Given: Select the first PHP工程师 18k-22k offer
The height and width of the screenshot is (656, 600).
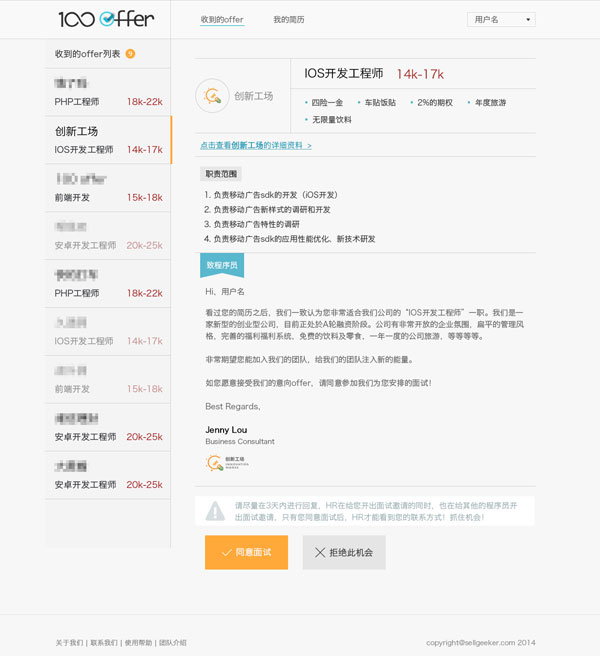Looking at the screenshot, I should click(108, 92).
